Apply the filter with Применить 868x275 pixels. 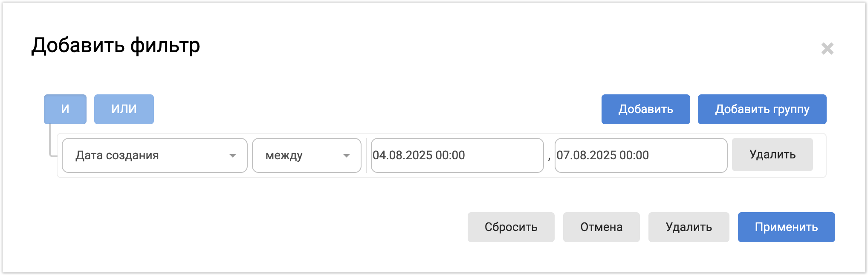pos(786,227)
